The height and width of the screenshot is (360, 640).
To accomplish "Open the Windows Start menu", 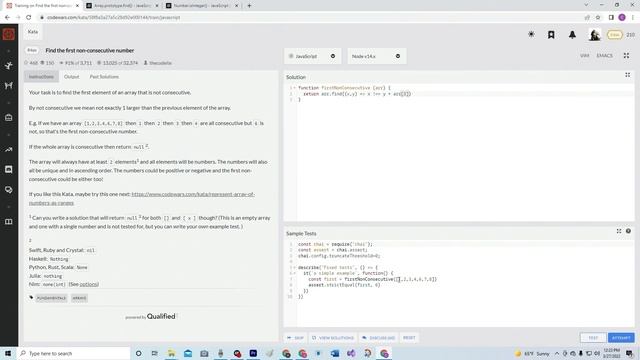I will [x=8, y=353].
